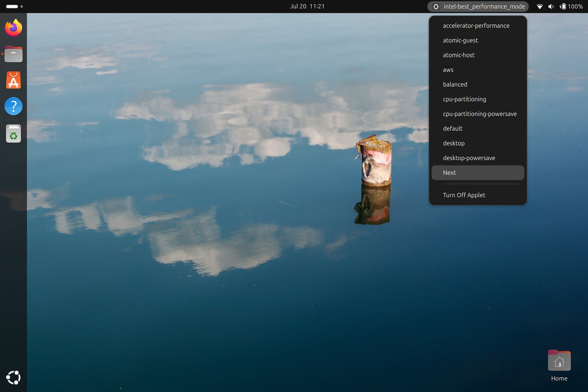
Task: Turn Off Applet from the menu
Action: coord(464,195)
